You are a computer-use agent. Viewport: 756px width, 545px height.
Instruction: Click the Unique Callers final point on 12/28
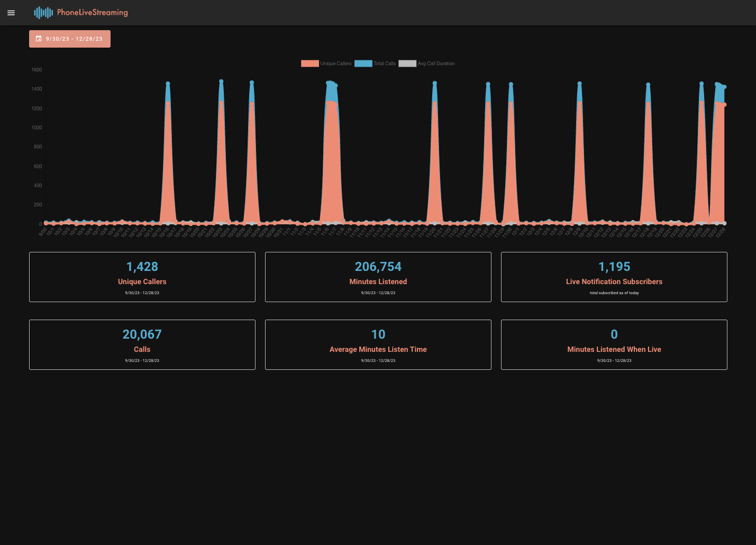(x=725, y=105)
